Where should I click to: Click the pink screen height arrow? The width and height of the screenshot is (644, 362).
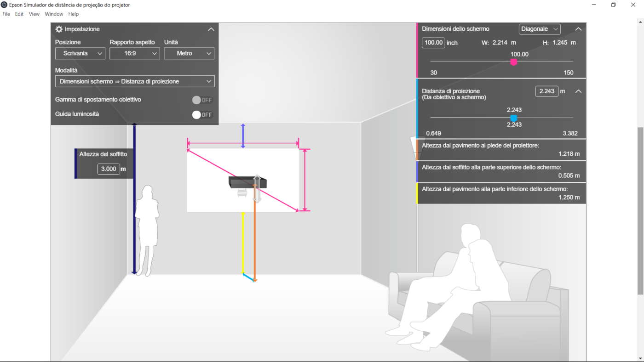(305, 180)
